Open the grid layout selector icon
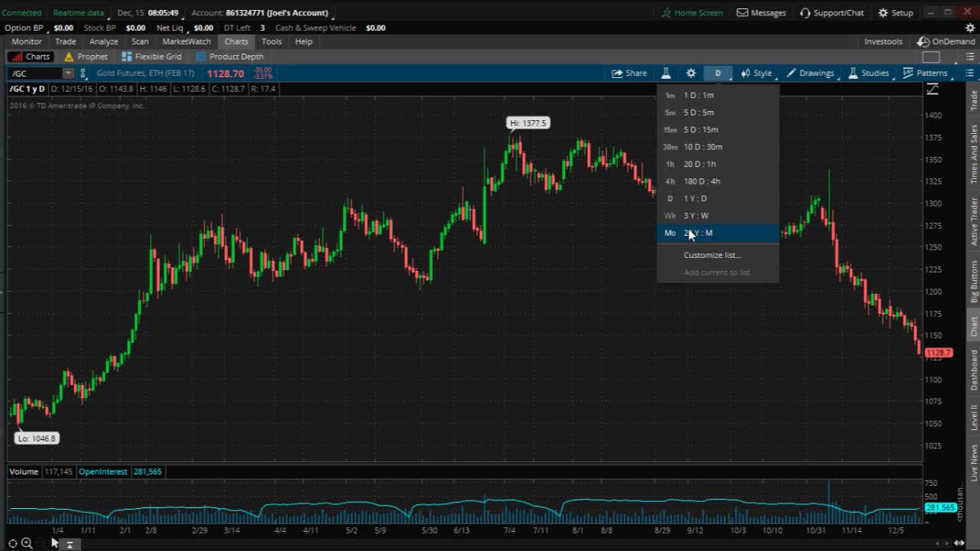Screen dimensions: 980x551 (x=931, y=57)
